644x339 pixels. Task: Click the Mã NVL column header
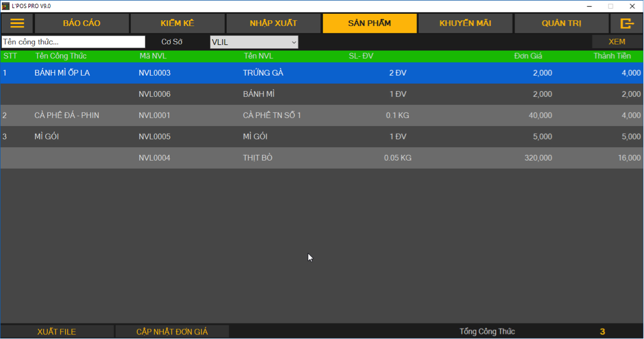pyautogui.click(x=153, y=56)
